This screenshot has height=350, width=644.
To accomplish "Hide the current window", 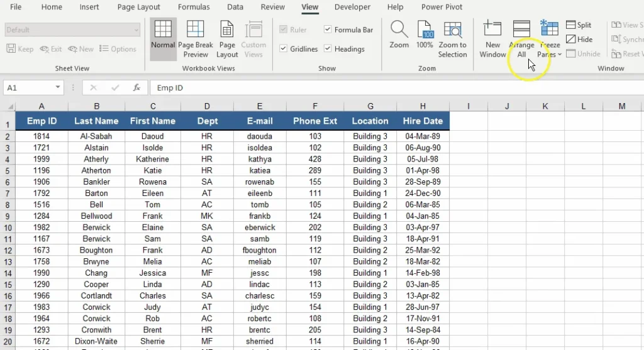I will 579,40.
